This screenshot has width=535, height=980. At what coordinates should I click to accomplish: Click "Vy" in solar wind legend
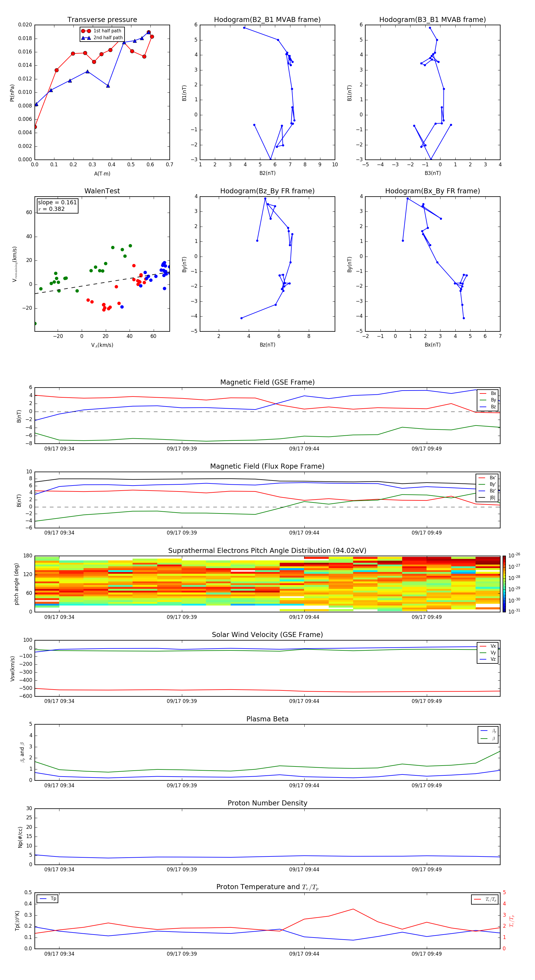coord(493,652)
